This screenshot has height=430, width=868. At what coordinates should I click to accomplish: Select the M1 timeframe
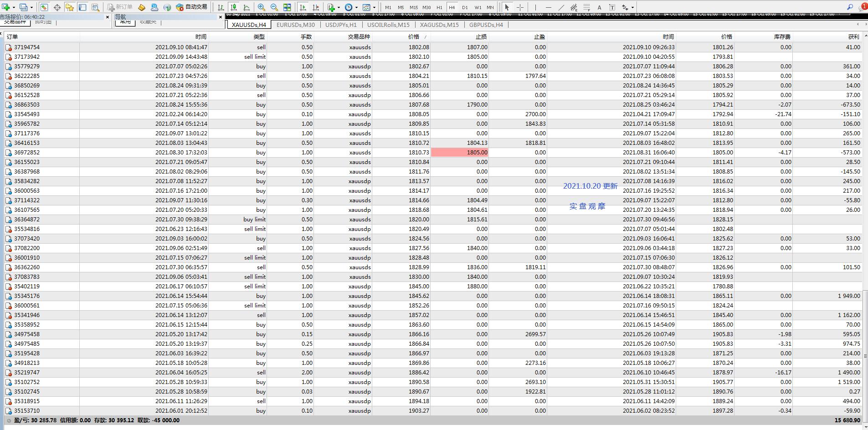click(388, 7)
